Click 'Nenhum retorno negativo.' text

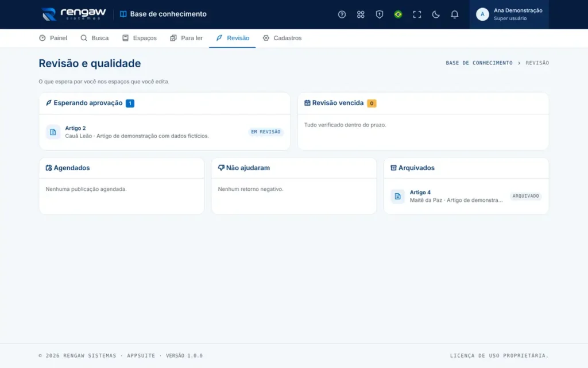(250, 189)
